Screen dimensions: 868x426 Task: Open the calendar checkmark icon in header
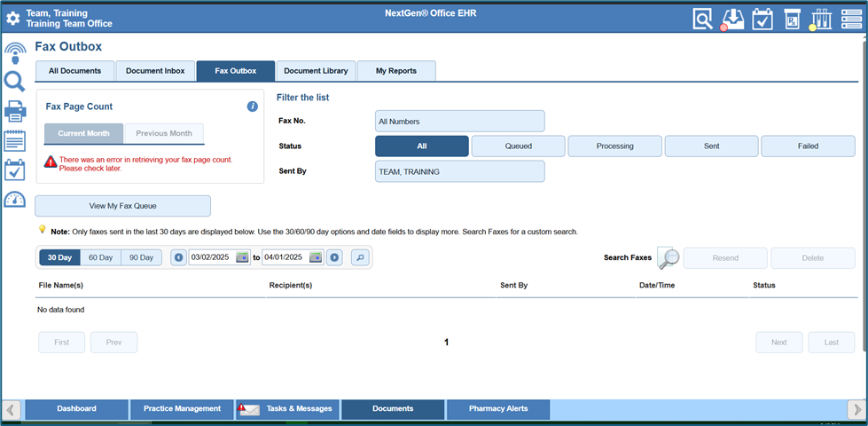762,20
